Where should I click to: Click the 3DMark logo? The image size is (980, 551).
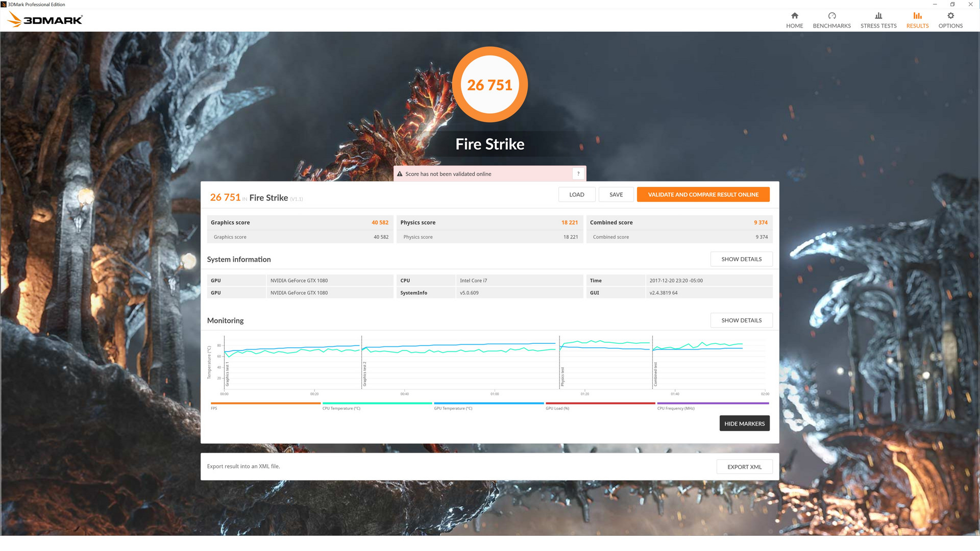click(x=45, y=20)
